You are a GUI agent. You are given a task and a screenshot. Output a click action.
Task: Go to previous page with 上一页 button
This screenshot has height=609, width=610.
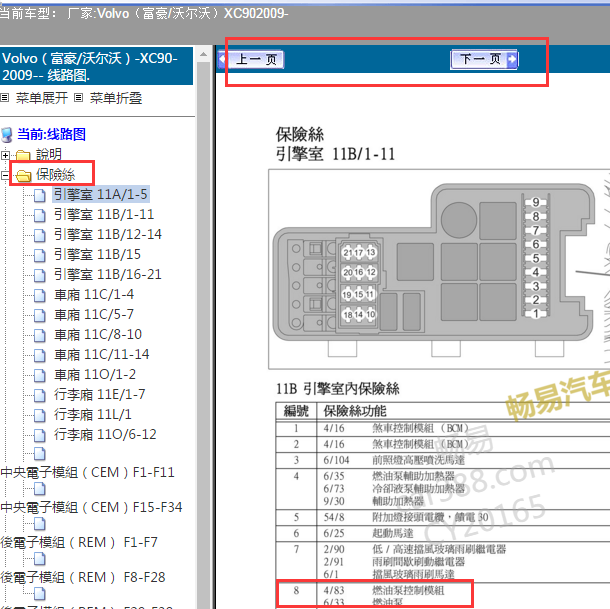tap(252, 60)
